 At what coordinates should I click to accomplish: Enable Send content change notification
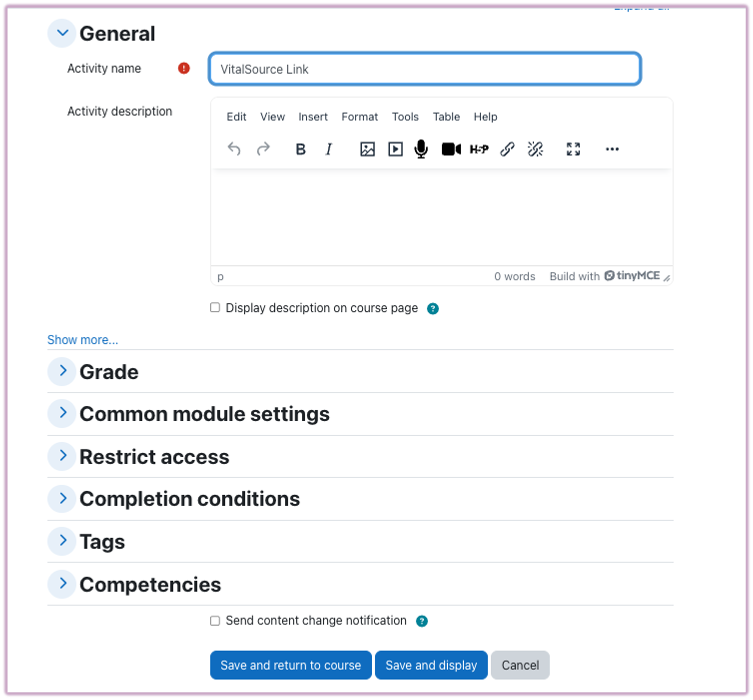coord(215,620)
